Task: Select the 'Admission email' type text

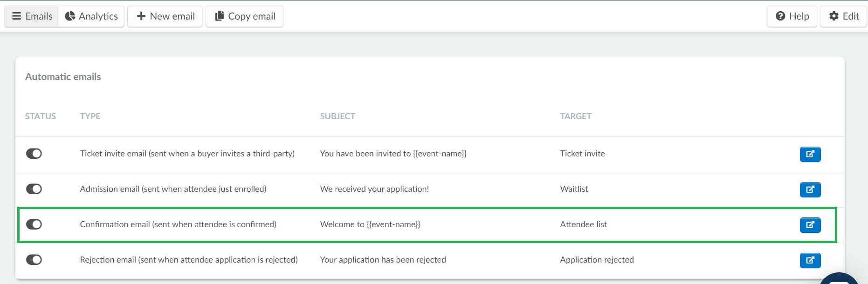Action: [x=173, y=189]
